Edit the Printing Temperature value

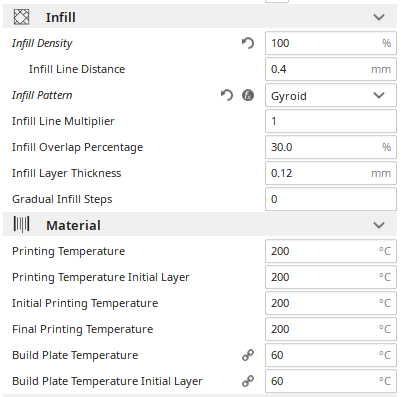pos(331,251)
